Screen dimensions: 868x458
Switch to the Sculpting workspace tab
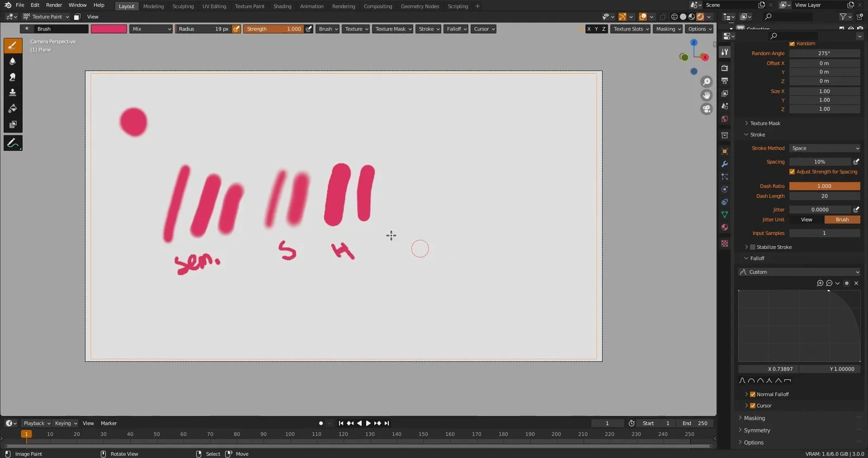tap(183, 7)
